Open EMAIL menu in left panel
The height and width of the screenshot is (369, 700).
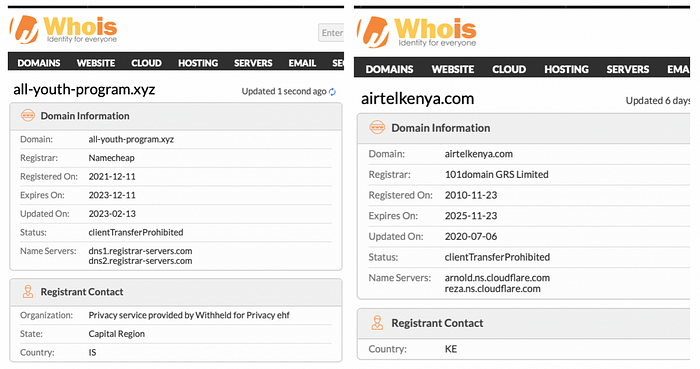[302, 63]
